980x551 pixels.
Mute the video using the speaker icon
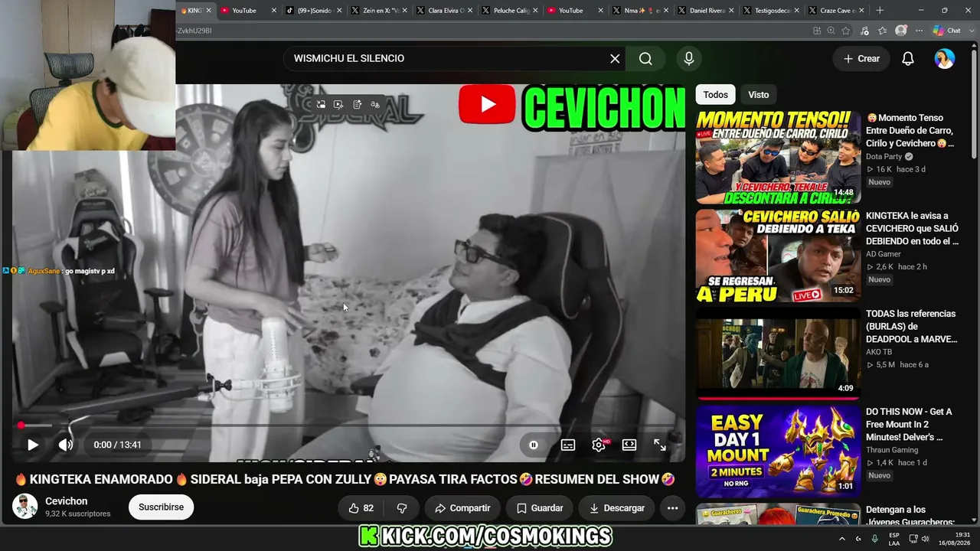tap(66, 445)
